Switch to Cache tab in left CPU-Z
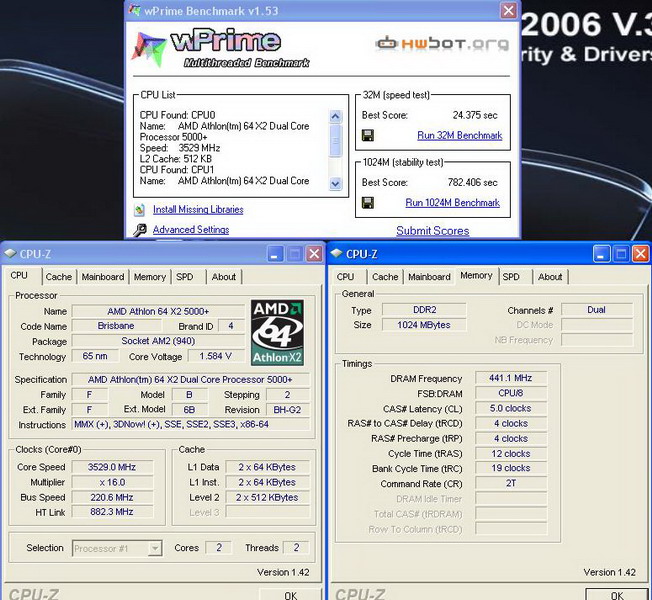 (59, 277)
